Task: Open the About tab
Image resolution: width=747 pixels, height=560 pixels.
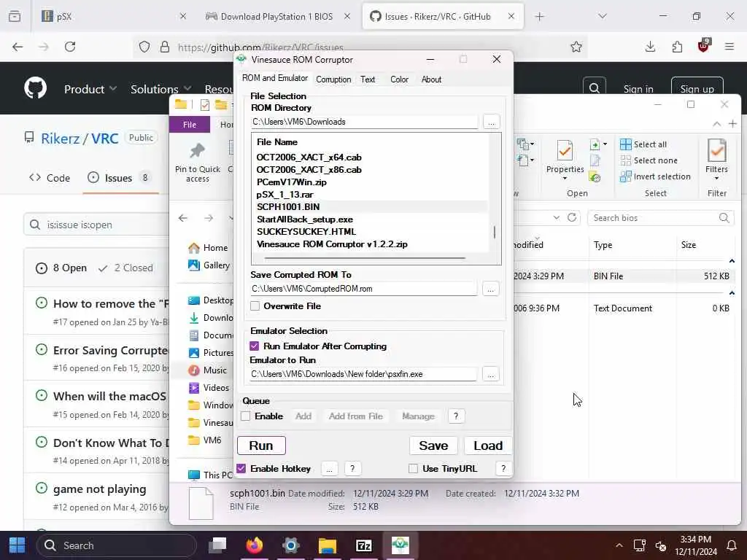Action: pos(431,79)
